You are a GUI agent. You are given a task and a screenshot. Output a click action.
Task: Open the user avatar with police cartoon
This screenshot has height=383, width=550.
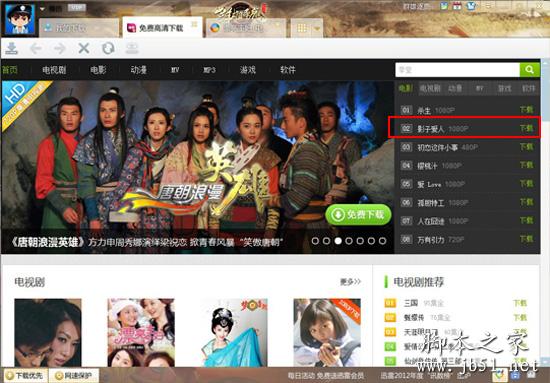pyautogui.click(x=19, y=19)
